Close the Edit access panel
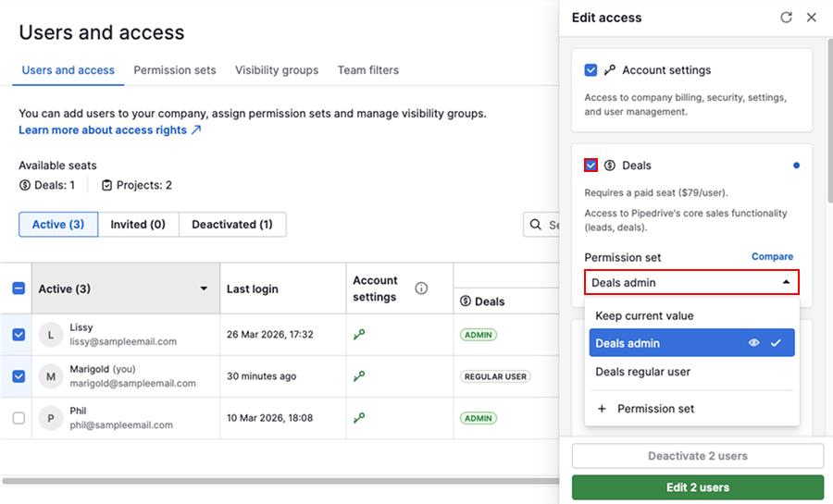 [812, 18]
